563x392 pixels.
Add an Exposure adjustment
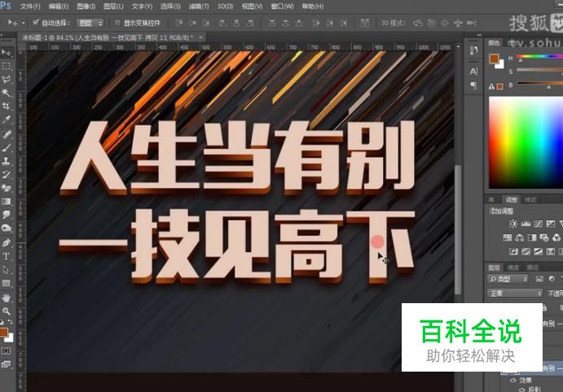[x=551, y=224]
